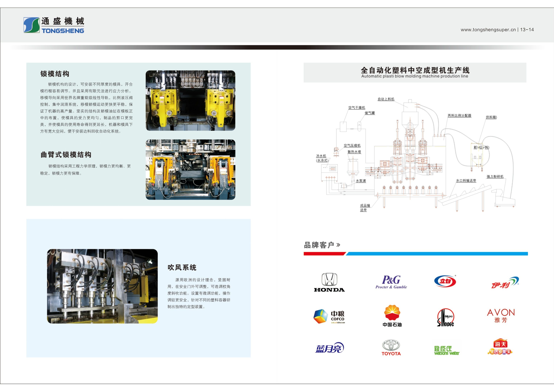Click the 蓝月亮 brand logo
The height and width of the screenshot is (392, 554).
(x=329, y=348)
